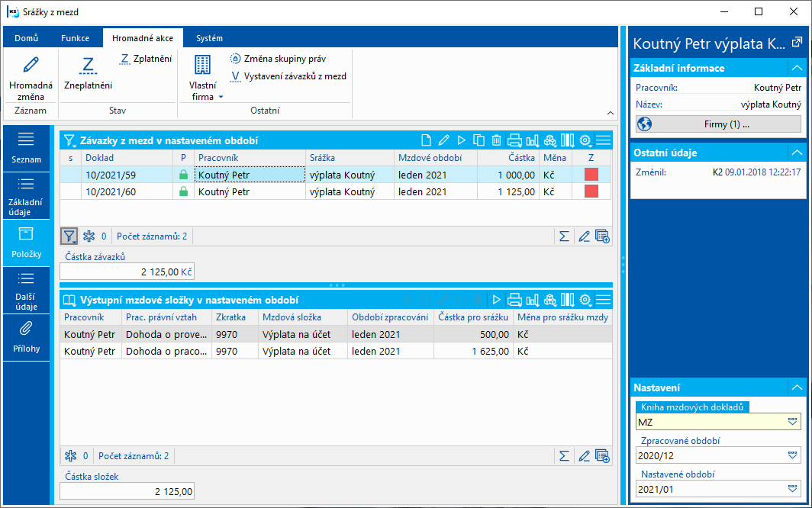The image size is (812, 508).
Task: Open the Systém ribbon tab
Action: pos(209,38)
